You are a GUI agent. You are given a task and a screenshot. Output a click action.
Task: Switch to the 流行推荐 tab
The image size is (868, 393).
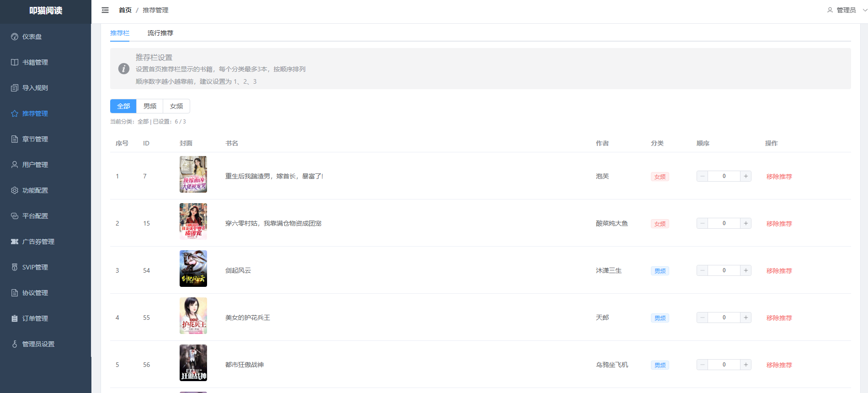160,33
